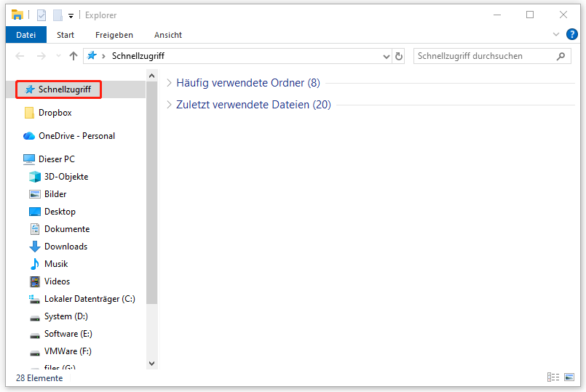This screenshot has height=392, width=586.
Task: Open Help with the blue question mark
Action: click(x=571, y=34)
